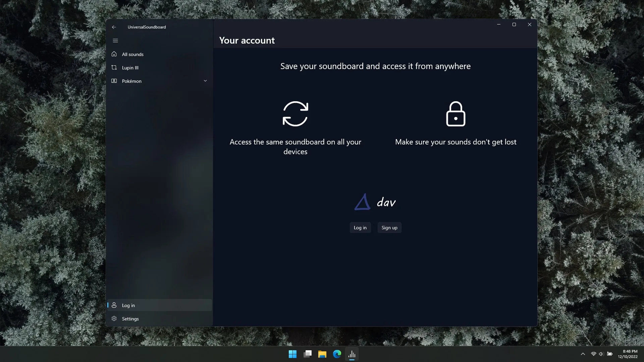Image resolution: width=644 pixels, height=362 pixels.
Task: Open Settings in the sidebar
Action: 160,319
